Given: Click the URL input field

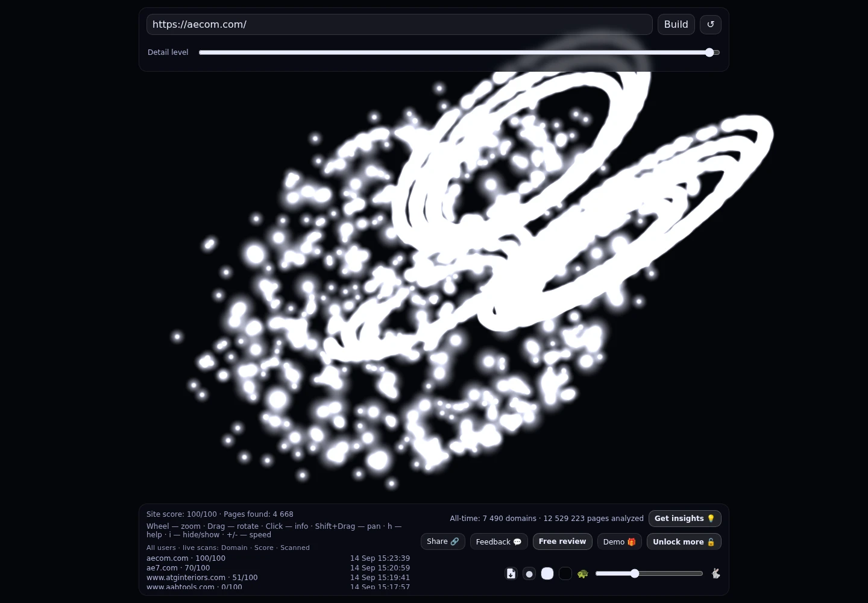Looking at the screenshot, I should pos(399,24).
